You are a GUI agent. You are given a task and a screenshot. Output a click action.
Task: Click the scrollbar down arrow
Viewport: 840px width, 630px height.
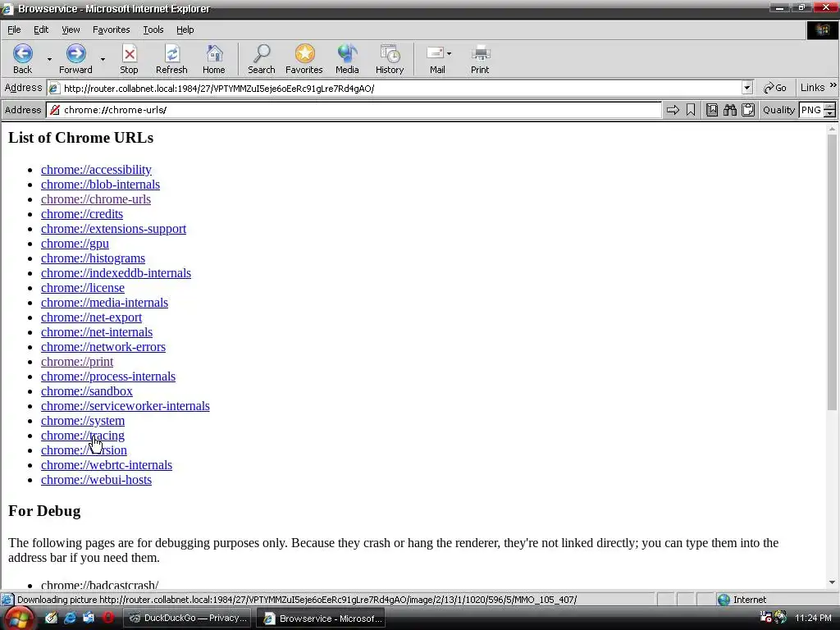(832, 582)
